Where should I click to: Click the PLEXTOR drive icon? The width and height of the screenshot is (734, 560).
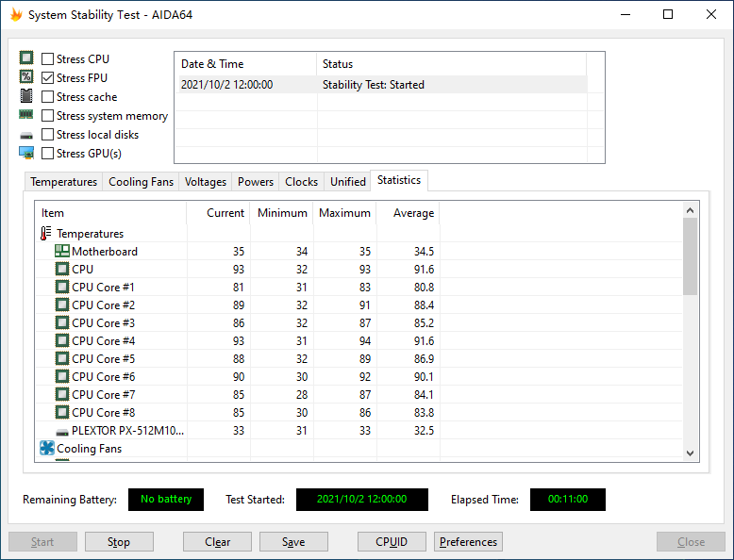pos(61,432)
